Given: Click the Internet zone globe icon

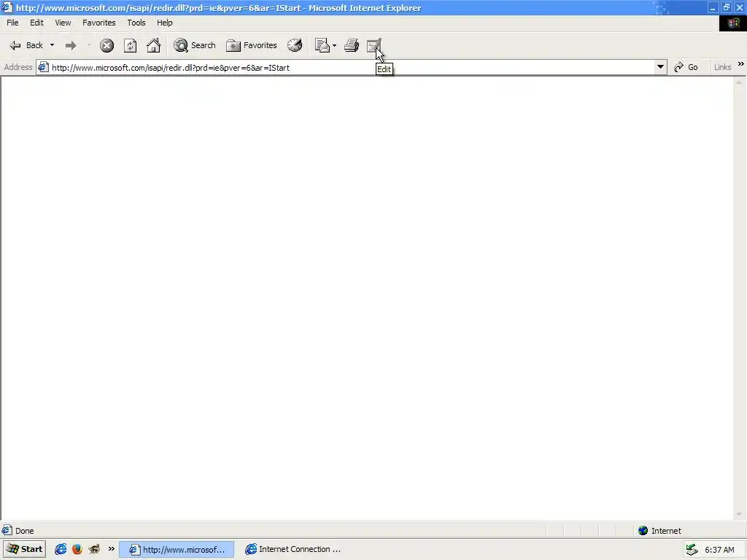Looking at the screenshot, I should [643, 531].
